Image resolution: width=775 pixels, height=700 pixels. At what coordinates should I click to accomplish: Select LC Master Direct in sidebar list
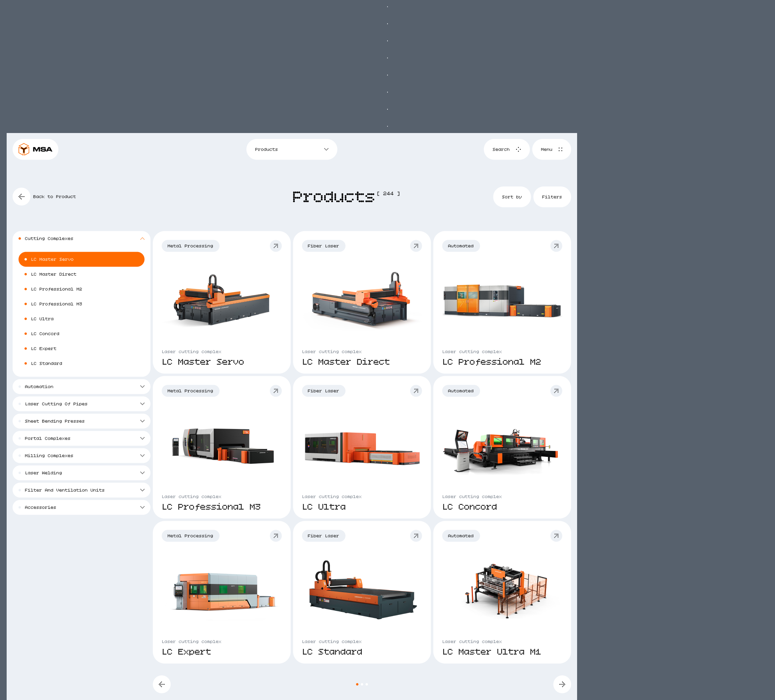coord(54,274)
